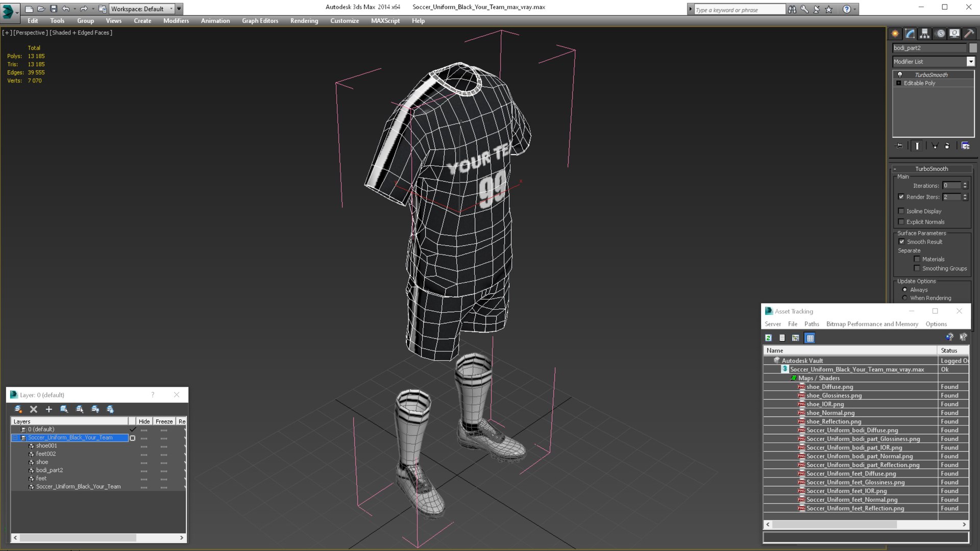Click the object color swatch beside bodi_part2
980x551 pixels.
click(x=973, y=48)
